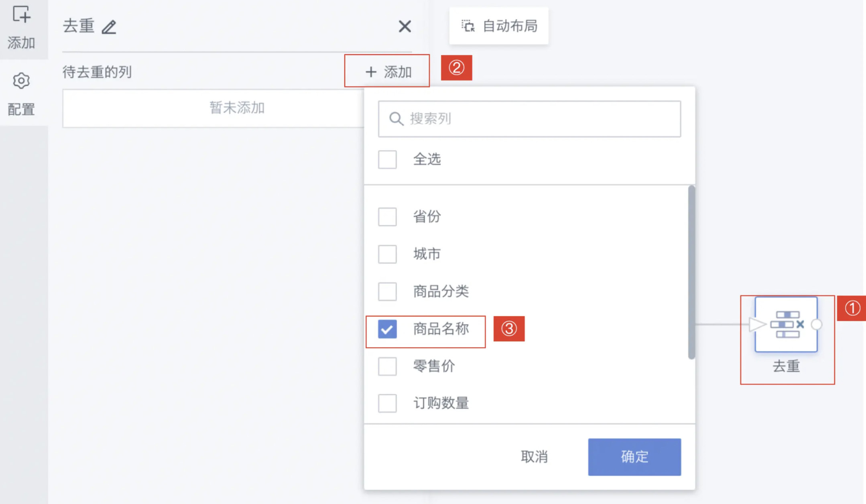Viewport: 866px width, 504px height.
Task: Click the magnifier icon in search box
Action: click(x=396, y=119)
